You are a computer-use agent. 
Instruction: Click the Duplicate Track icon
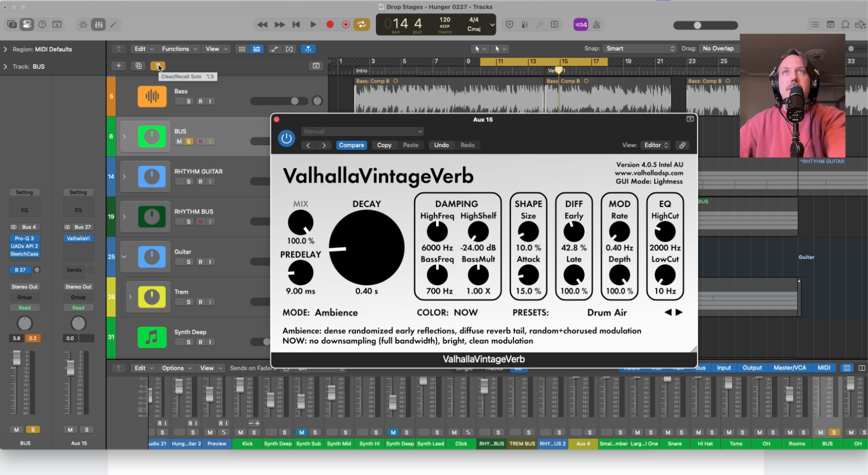138,66
